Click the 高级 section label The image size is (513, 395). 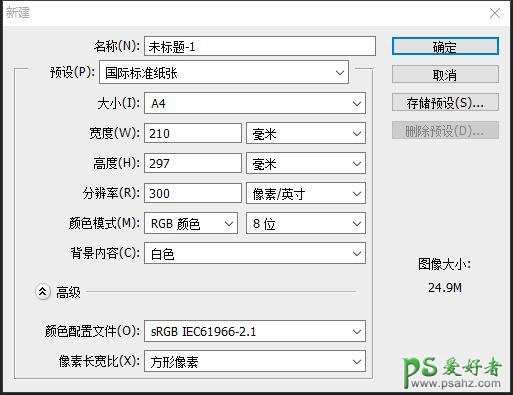click(68, 292)
